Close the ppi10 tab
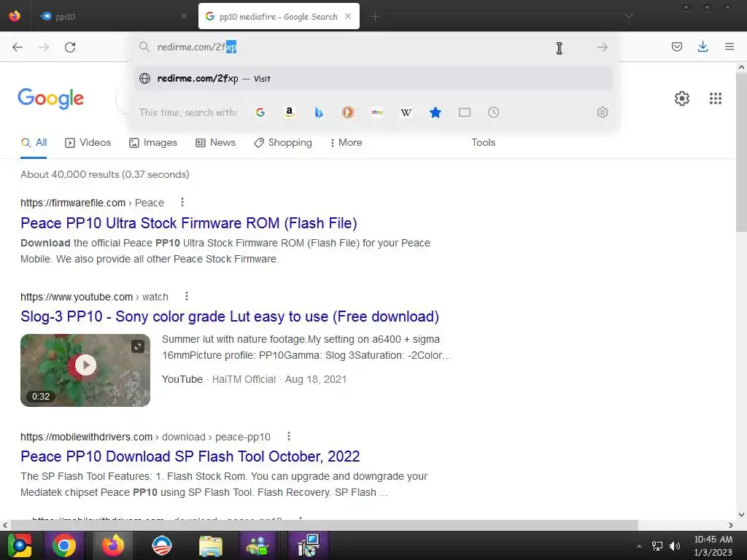This screenshot has width=747, height=560. click(x=183, y=16)
